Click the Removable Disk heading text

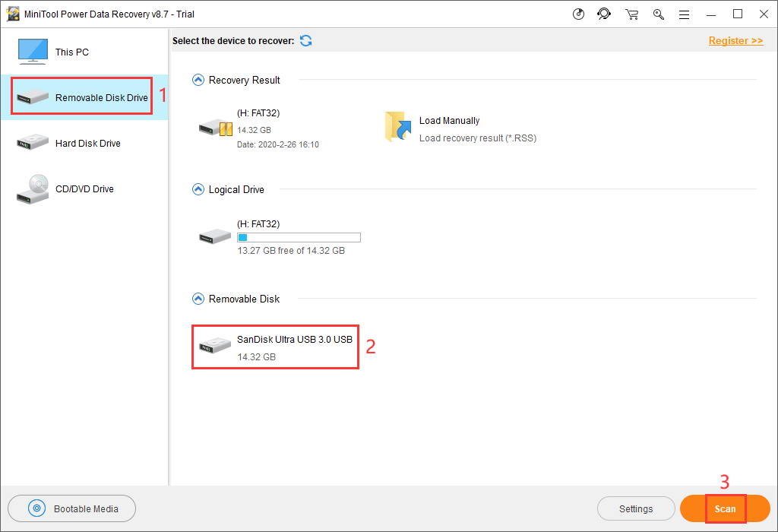click(x=244, y=299)
